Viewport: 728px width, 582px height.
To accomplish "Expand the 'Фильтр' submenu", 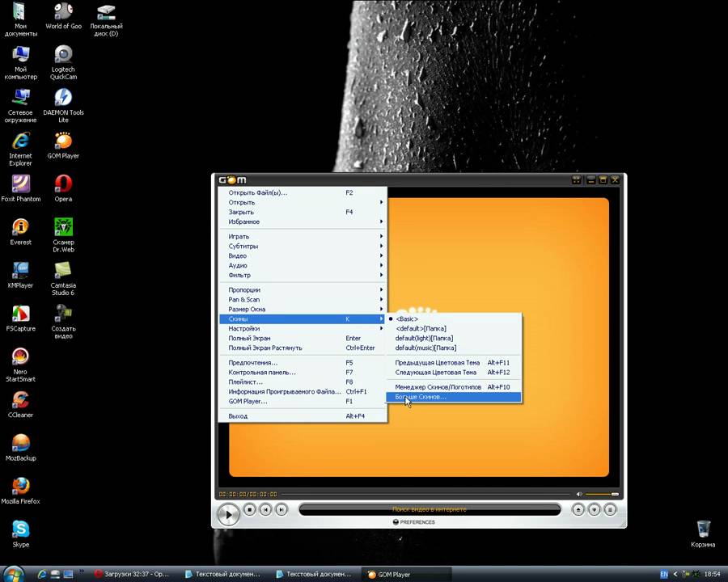I will (303, 275).
